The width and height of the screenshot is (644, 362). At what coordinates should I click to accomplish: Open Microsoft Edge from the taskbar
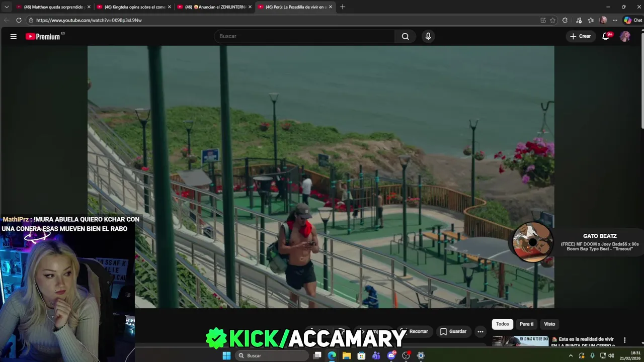click(332, 355)
